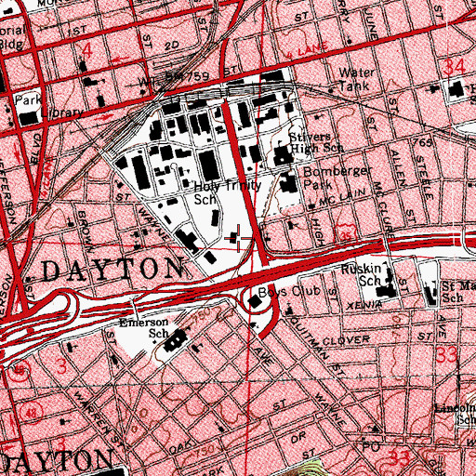Click the Water Tank label
The image size is (476, 476).
(x=356, y=79)
